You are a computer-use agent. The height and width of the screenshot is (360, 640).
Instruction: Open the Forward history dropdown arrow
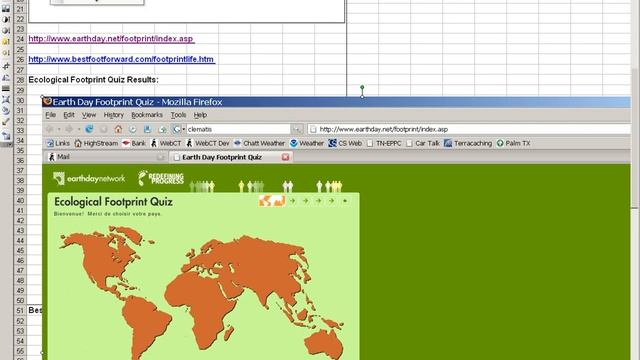[x=78, y=129]
